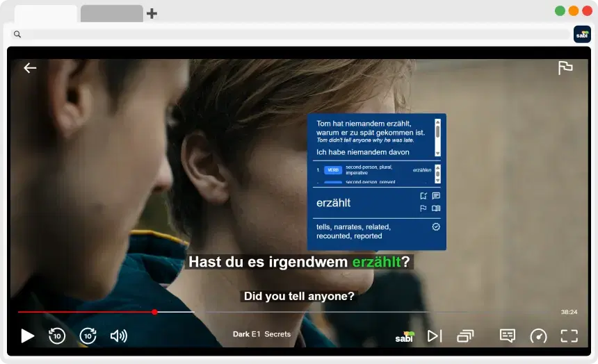Open the comment icon in the word popup

coord(436,196)
